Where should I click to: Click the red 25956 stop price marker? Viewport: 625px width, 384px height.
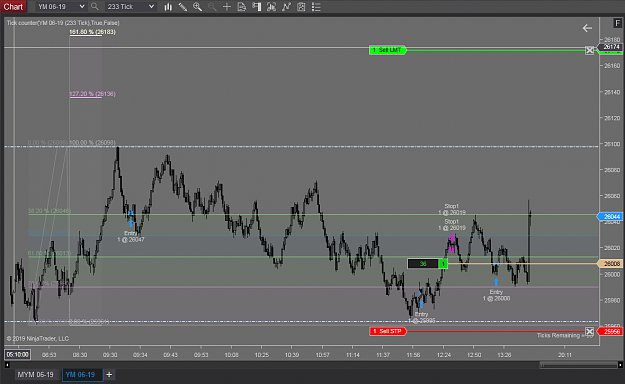(610, 331)
